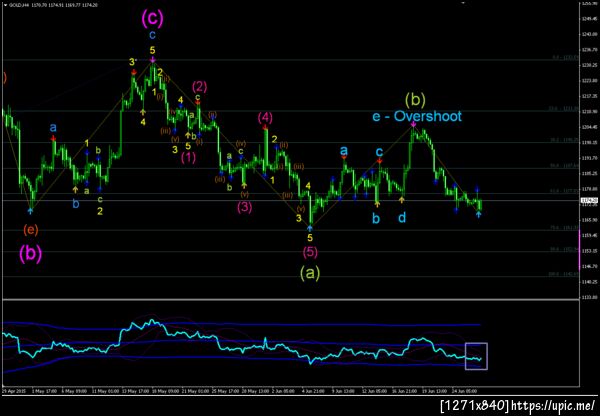Select the 'e - Overshoot' text label

417,116
